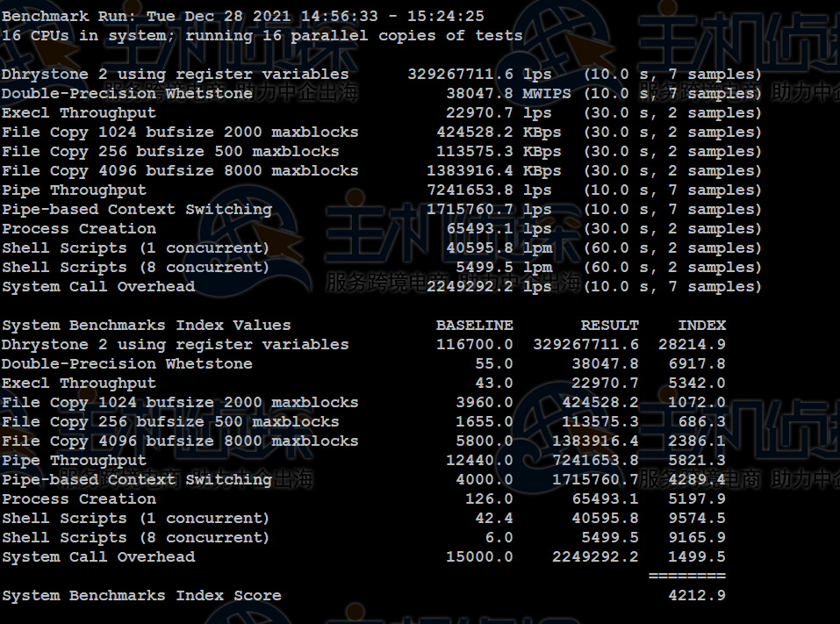
Task: Click the 5499.5 lpm shell scripts result
Action: coord(503,268)
